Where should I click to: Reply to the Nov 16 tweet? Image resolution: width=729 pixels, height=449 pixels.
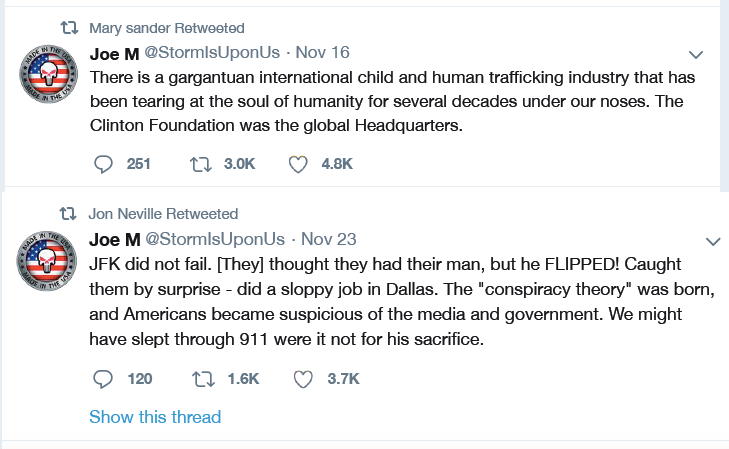click(x=103, y=164)
